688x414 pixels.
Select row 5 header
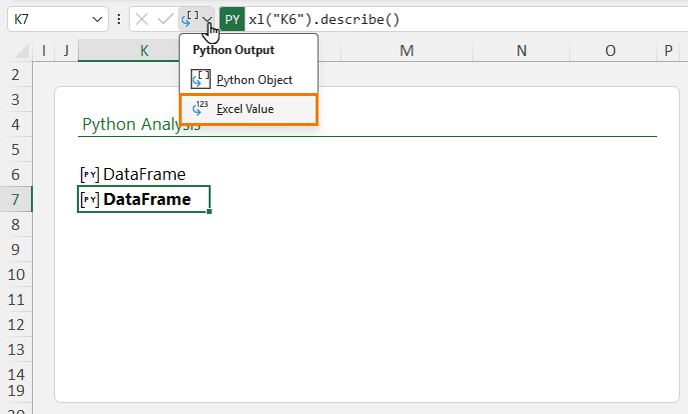[16, 150]
